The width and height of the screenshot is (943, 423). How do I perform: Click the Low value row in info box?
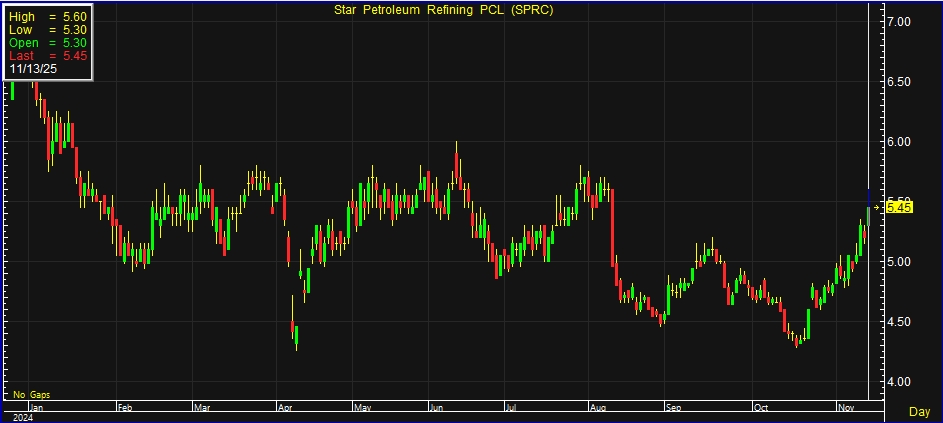pos(48,30)
